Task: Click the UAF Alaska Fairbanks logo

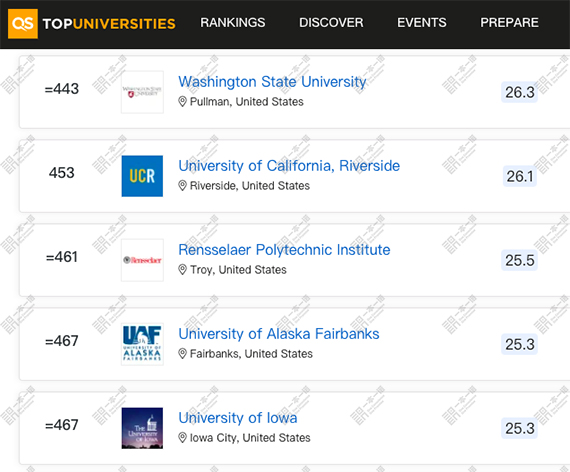Action: pos(142,344)
